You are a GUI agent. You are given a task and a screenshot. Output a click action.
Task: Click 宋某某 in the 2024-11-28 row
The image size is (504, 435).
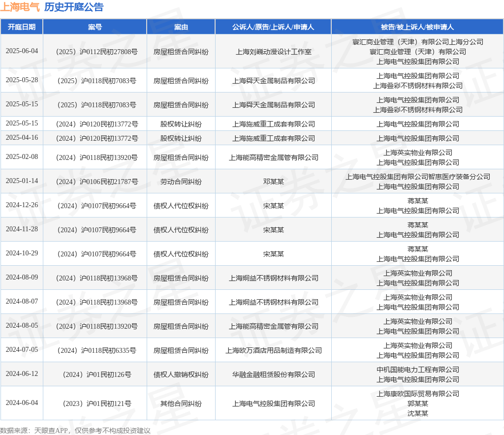point(274,230)
